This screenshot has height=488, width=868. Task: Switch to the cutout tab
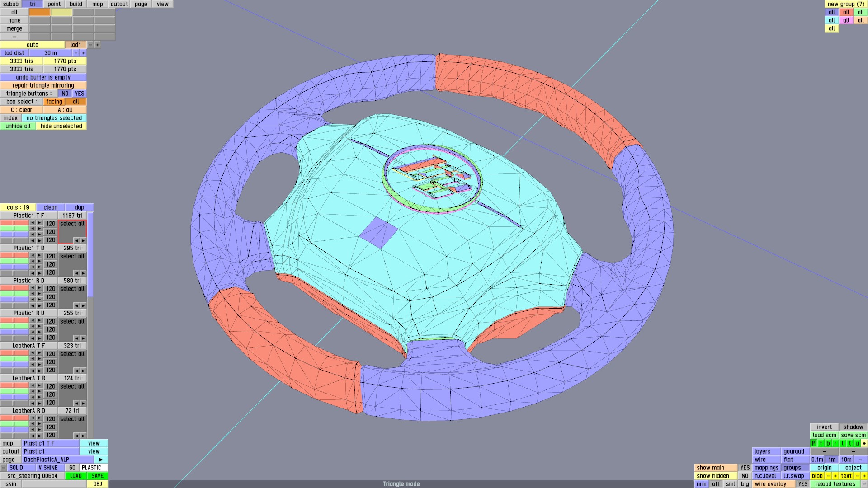point(119,4)
